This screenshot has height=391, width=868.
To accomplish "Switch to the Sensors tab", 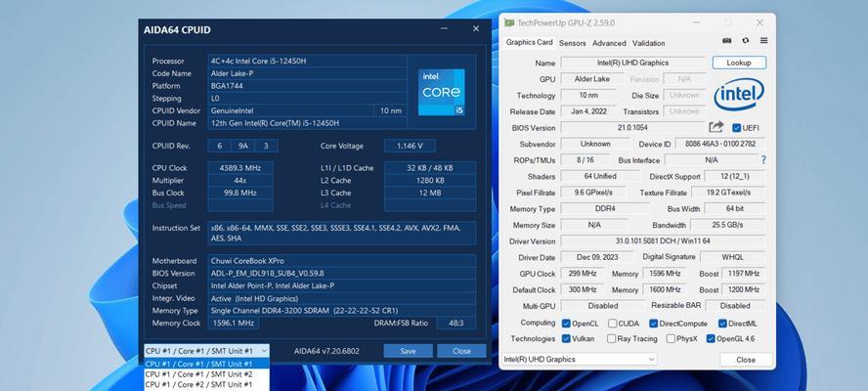I will (x=573, y=43).
